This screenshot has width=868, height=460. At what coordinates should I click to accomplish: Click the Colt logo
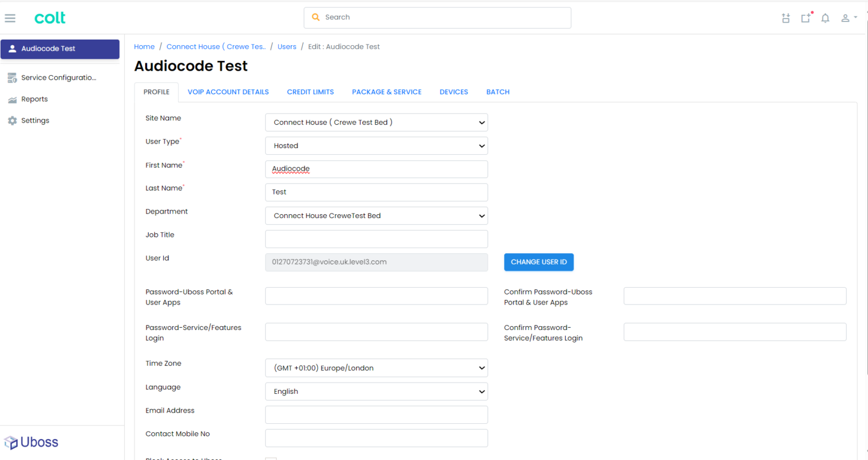(50, 18)
